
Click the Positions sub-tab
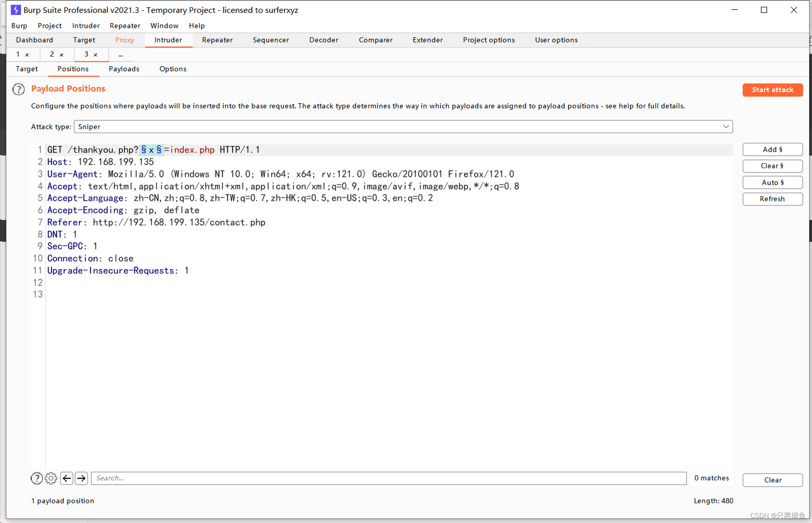tap(72, 69)
